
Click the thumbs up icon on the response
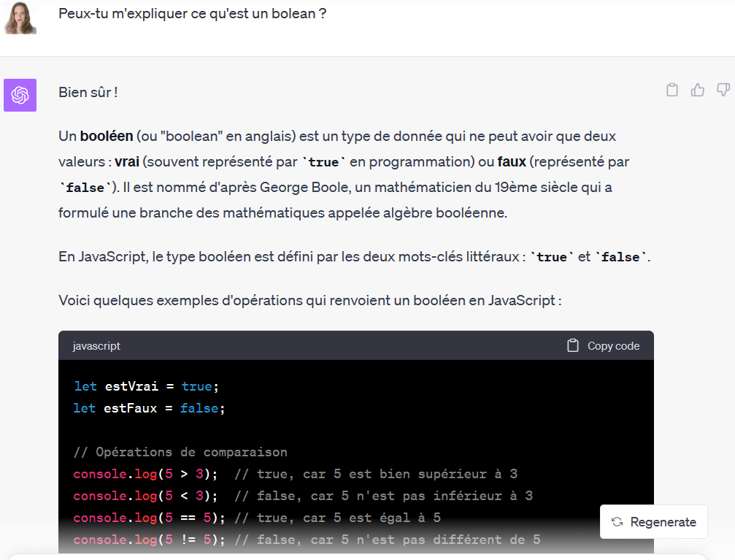point(698,90)
